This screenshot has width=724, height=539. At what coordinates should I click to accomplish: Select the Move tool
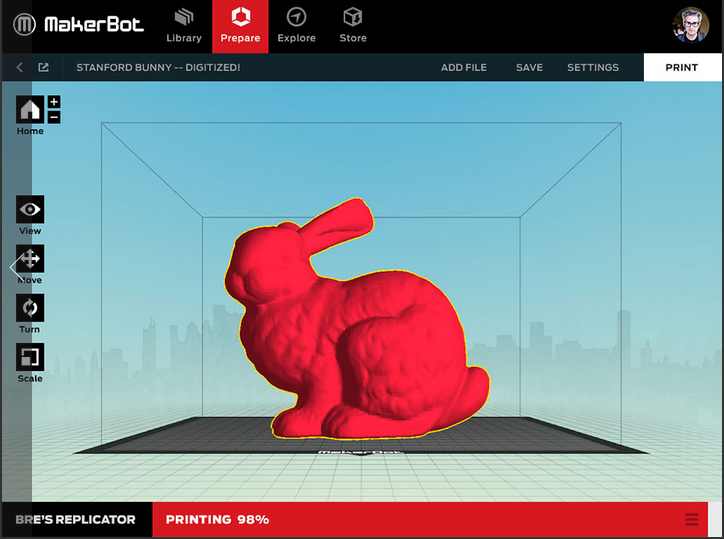pyautogui.click(x=30, y=259)
